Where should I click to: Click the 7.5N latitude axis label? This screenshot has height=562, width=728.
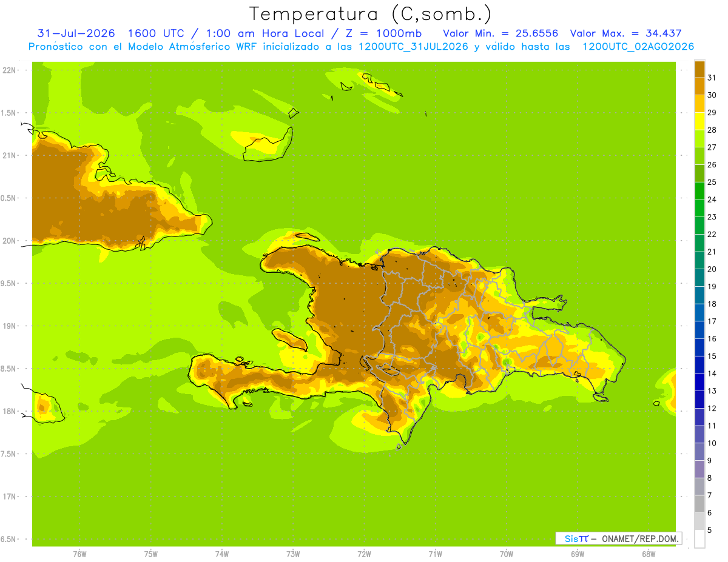point(9,454)
